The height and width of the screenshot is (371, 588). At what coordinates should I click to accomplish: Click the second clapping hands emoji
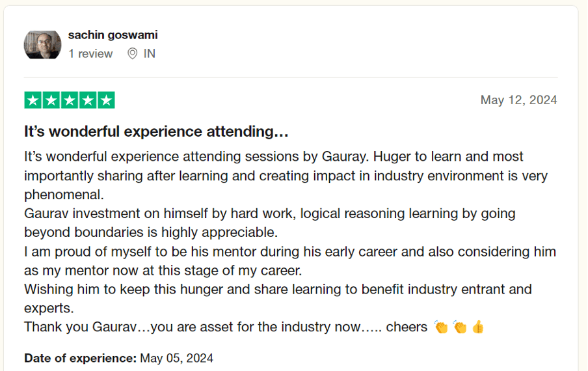[x=459, y=327]
